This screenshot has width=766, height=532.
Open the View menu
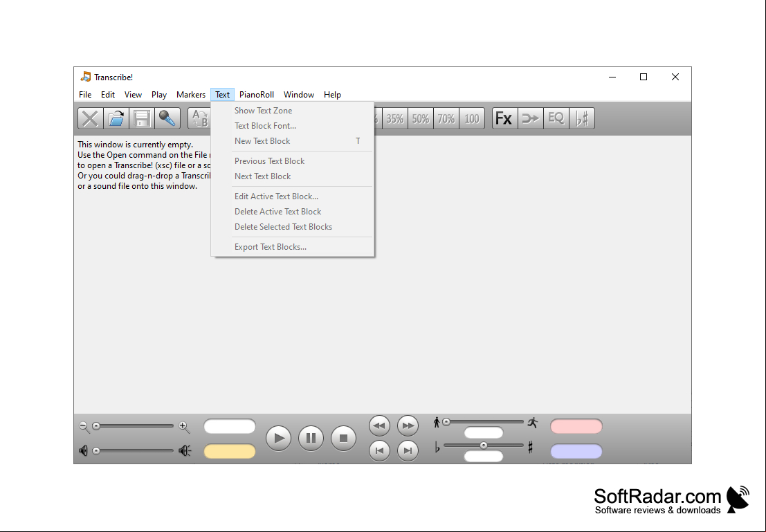(133, 95)
